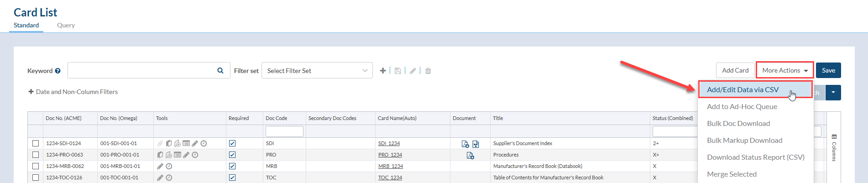868x183 pixels.
Task: Select the row checkbox for 1234-PRO-0063
Action: click(36, 155)
